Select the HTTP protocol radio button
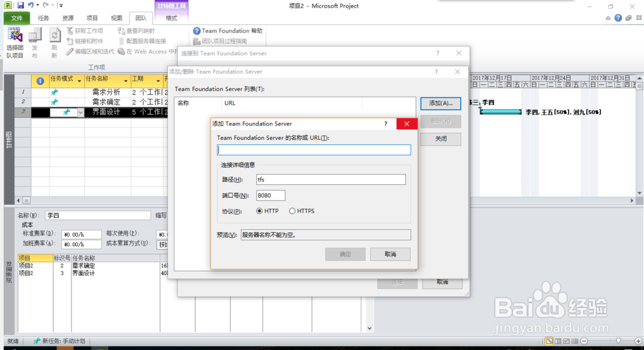Screen dimensions: 644x350 (259, 211)
